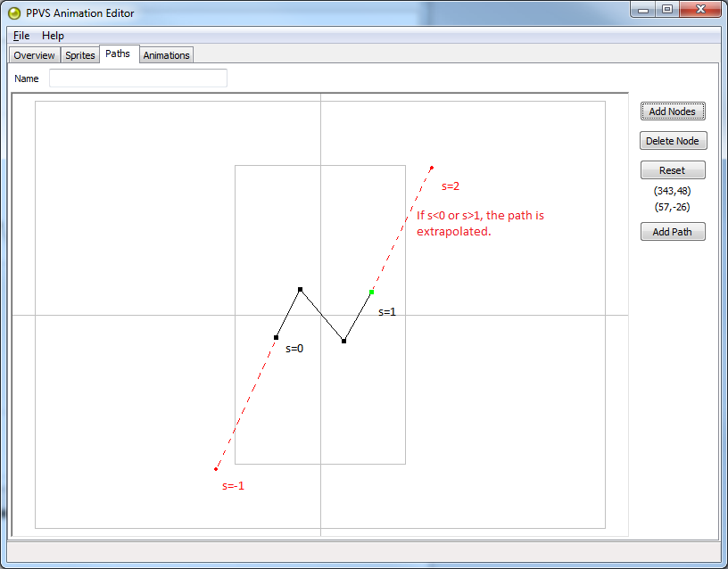Open the File menu
728x569 pixels.
pyautogui.click(x=21, y=36)
